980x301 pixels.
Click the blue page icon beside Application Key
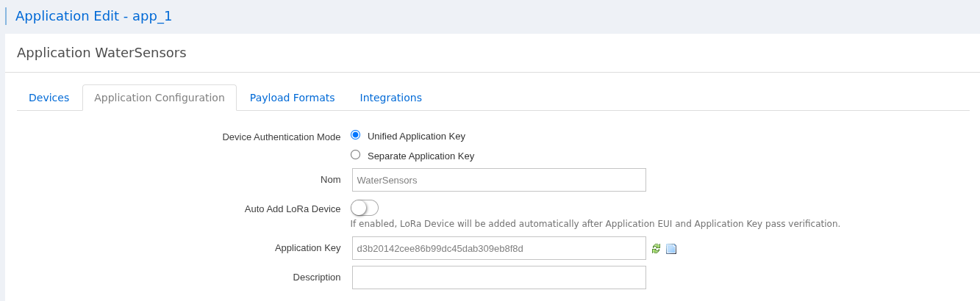tap(671, 249)
